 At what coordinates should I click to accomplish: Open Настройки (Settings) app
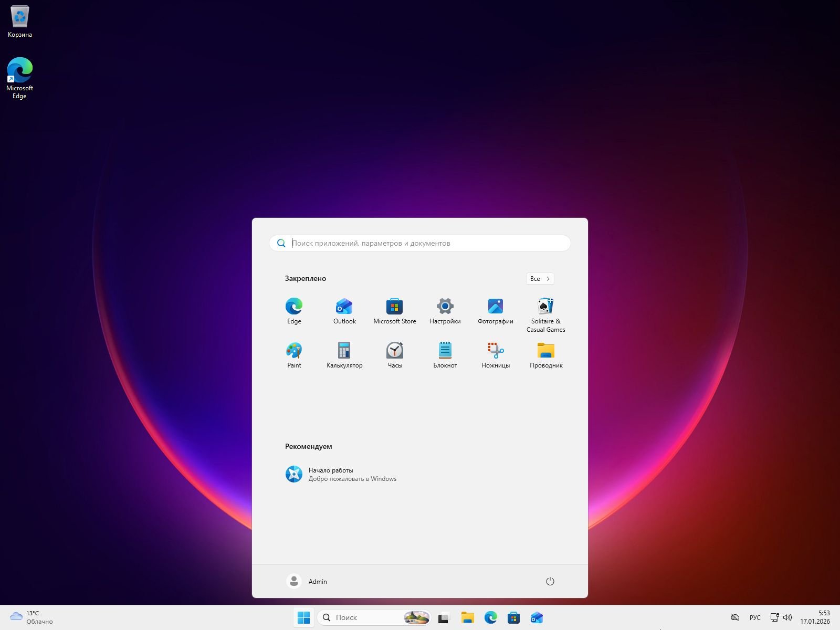[445, 311]
